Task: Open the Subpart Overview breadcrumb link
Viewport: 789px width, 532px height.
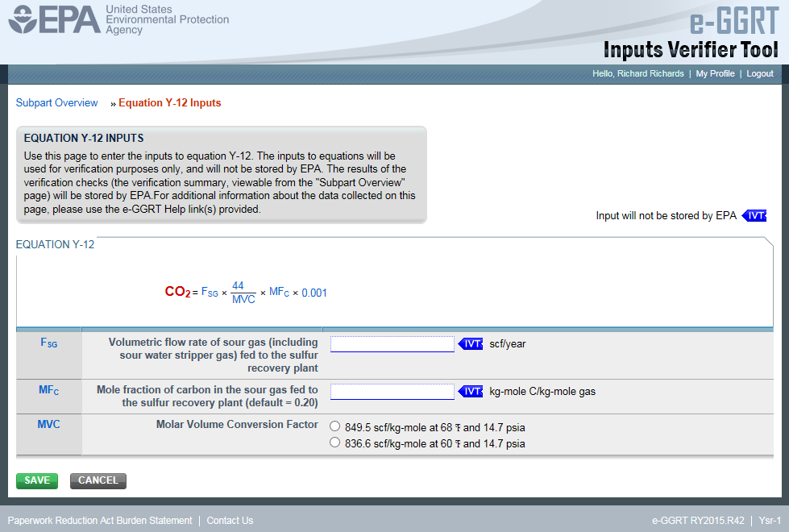Action: [x=57, y=102]
